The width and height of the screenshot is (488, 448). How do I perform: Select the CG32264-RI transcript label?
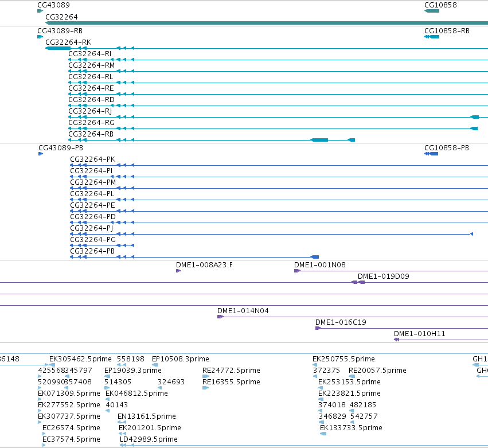89,54
